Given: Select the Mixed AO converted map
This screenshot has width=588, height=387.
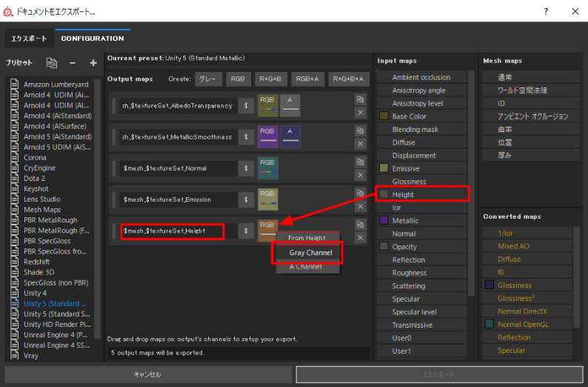Looking at the screenshot, I should tap(527, 246).
